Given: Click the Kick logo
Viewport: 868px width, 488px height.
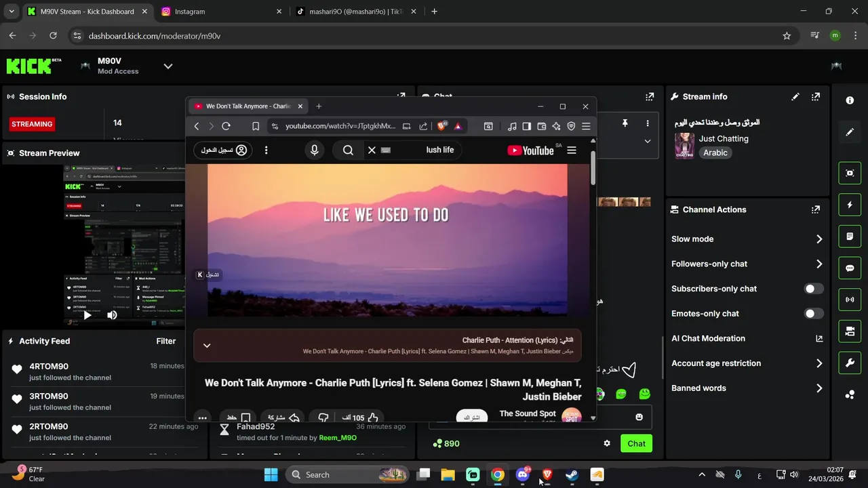Looking at the screenshot, I should tap(34, 66).
